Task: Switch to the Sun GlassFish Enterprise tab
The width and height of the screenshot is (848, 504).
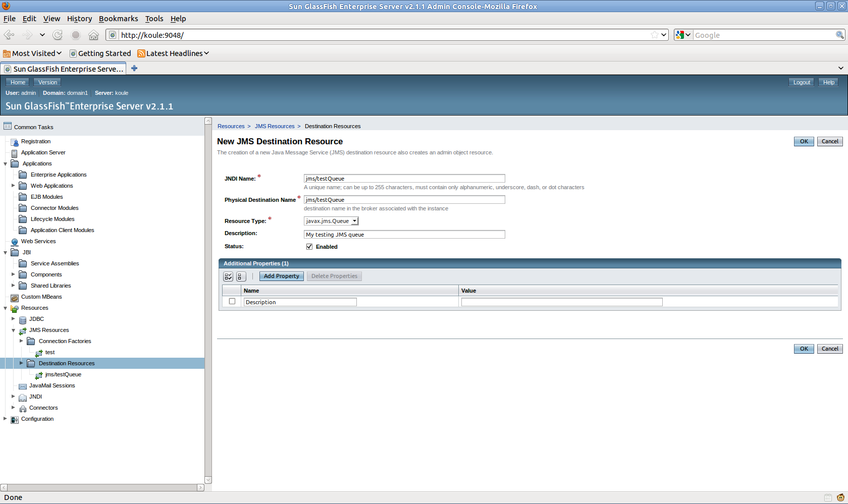Action: pyautogui.click(x=63, y=69)
